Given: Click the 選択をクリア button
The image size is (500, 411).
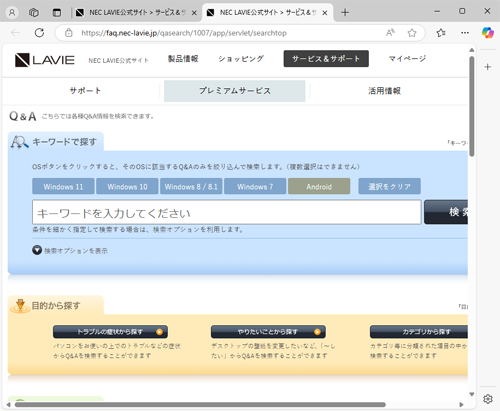Looking at the screenshot, I should click(x=389, y=186).
